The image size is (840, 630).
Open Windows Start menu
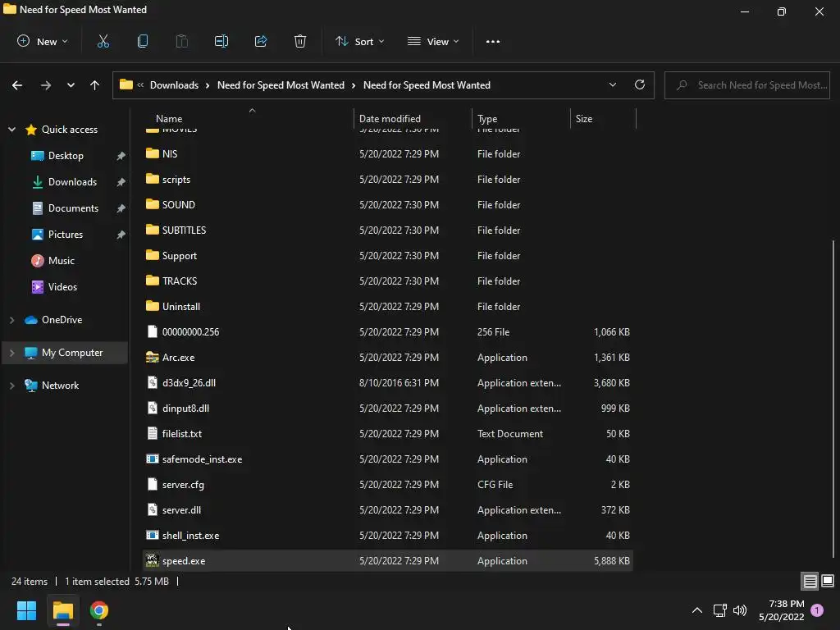(x=26, y=610)
